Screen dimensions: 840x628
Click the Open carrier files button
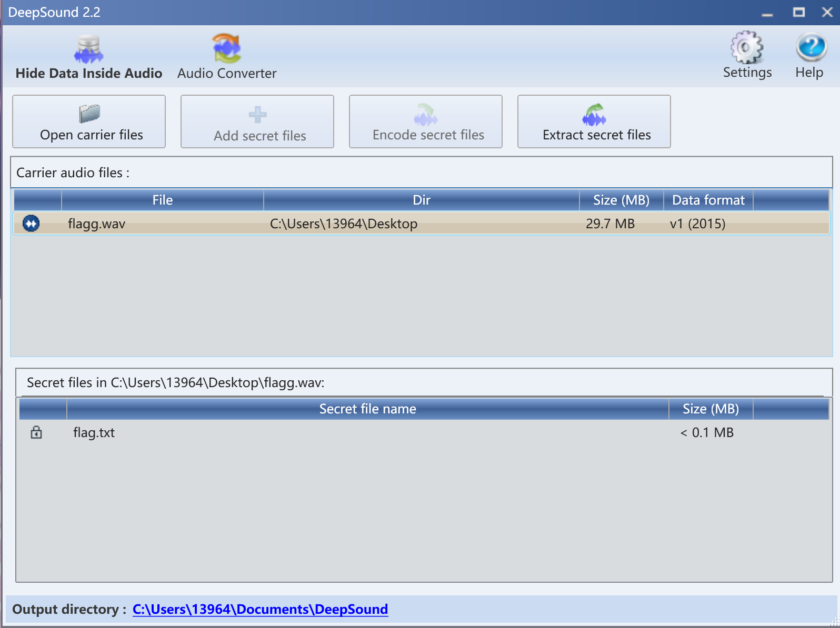pos(89,121)
